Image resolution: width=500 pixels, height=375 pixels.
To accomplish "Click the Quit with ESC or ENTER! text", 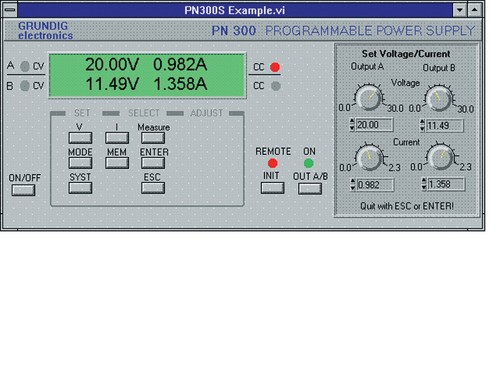I will pyautogui.click(x=407, y=206).
